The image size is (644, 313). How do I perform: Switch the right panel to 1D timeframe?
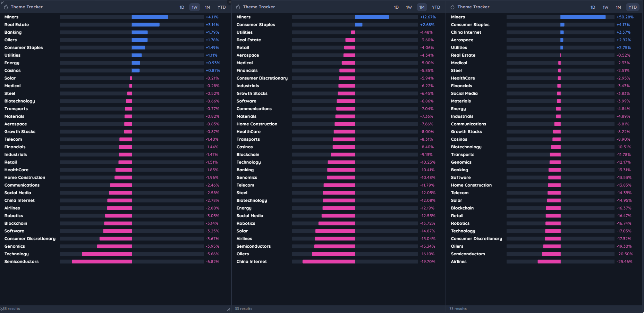tap(593, 7)
